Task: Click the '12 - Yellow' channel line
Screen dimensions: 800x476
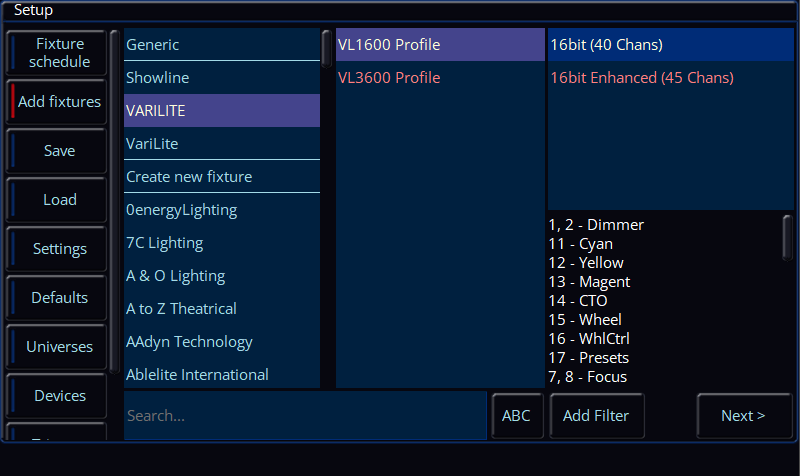Action: pos(586,263)
